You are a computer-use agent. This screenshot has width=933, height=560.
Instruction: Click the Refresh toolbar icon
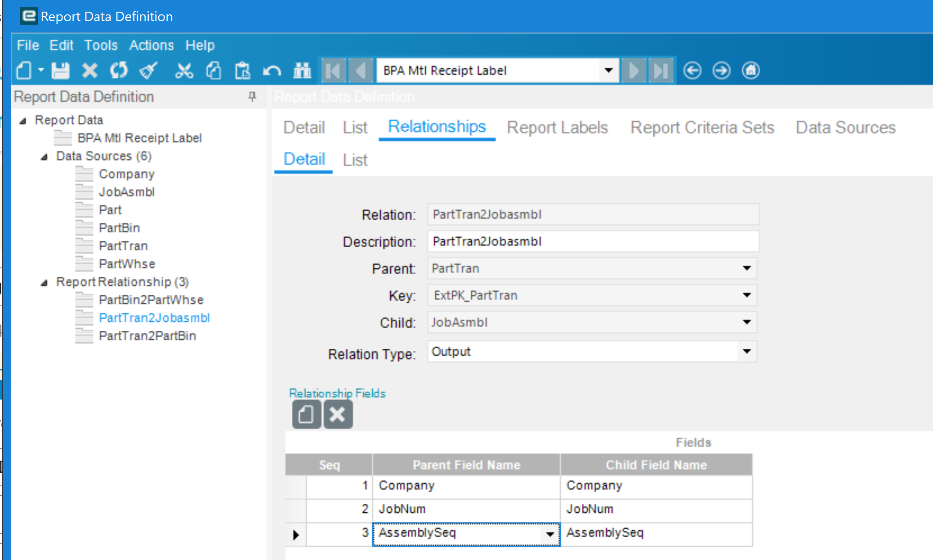[119, 71]
